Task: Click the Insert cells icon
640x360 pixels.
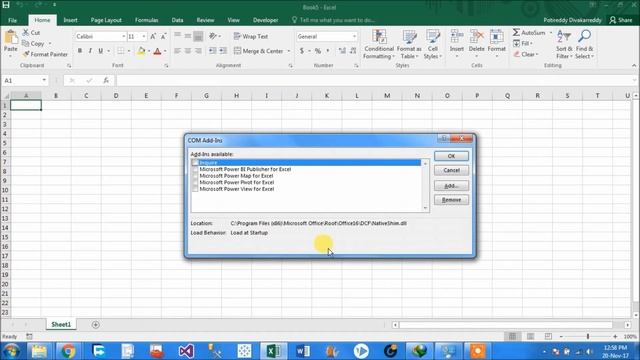Action: [457, 37]
